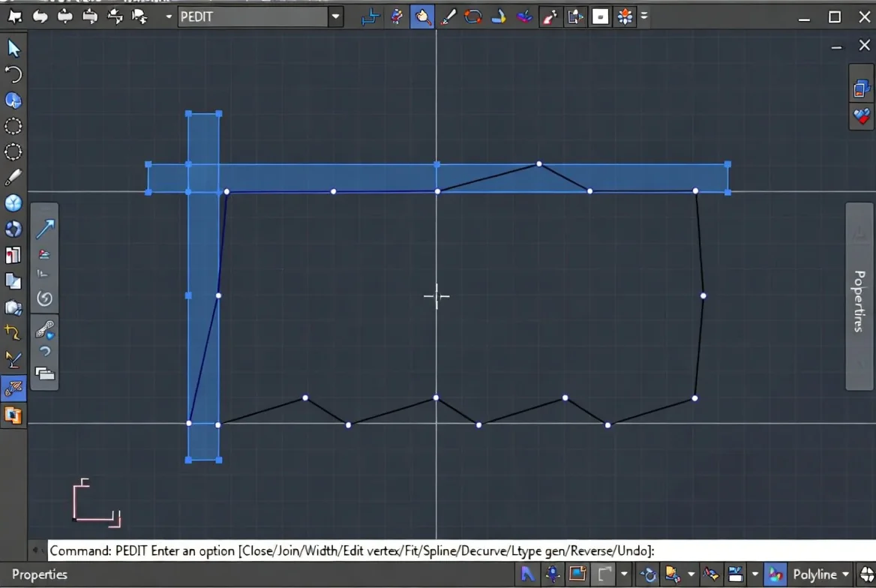Choose the Spline option in command line
The height and width of the screenshot is (588, 876).
(437, 551)
